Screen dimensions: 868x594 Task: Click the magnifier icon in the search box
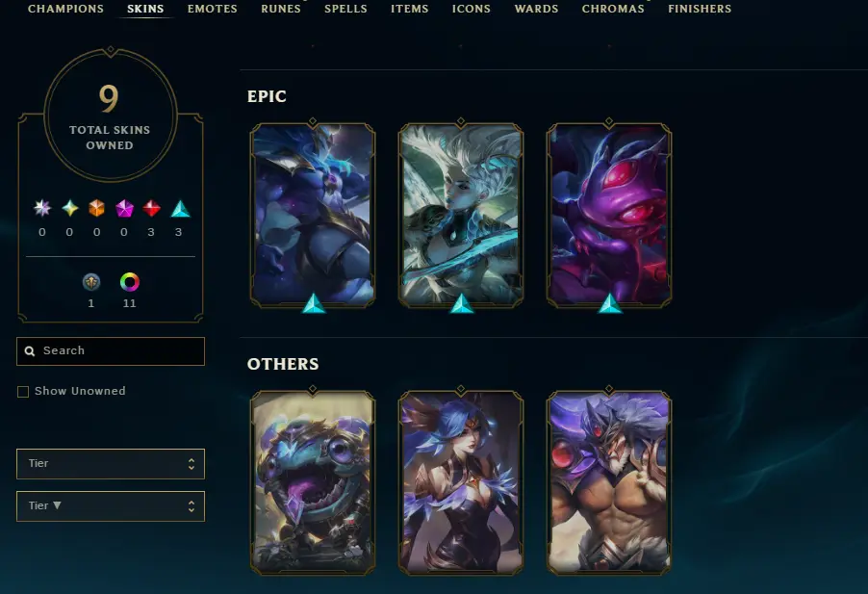pyautogui.click(x=30, y=351)
